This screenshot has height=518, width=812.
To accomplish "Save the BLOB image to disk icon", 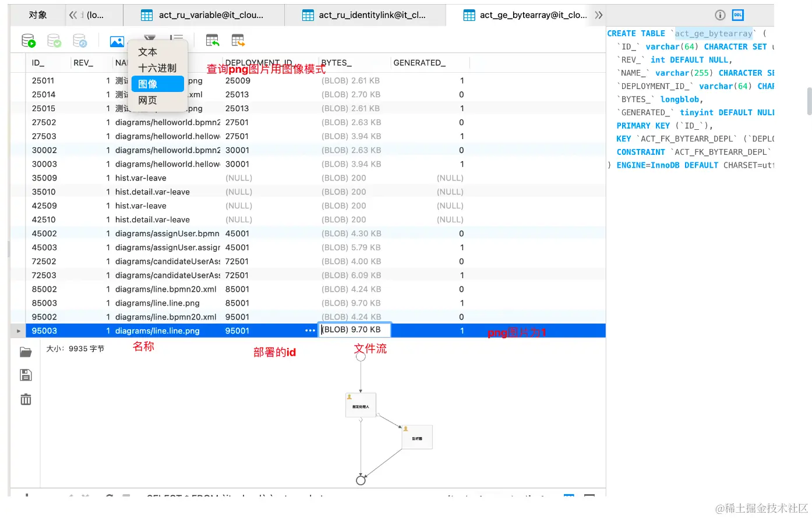I will (26, 375).
